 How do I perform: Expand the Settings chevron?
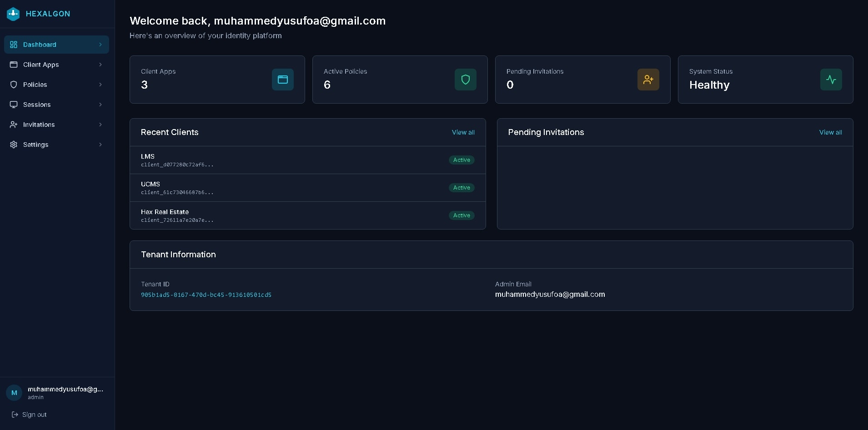[100, 145]
